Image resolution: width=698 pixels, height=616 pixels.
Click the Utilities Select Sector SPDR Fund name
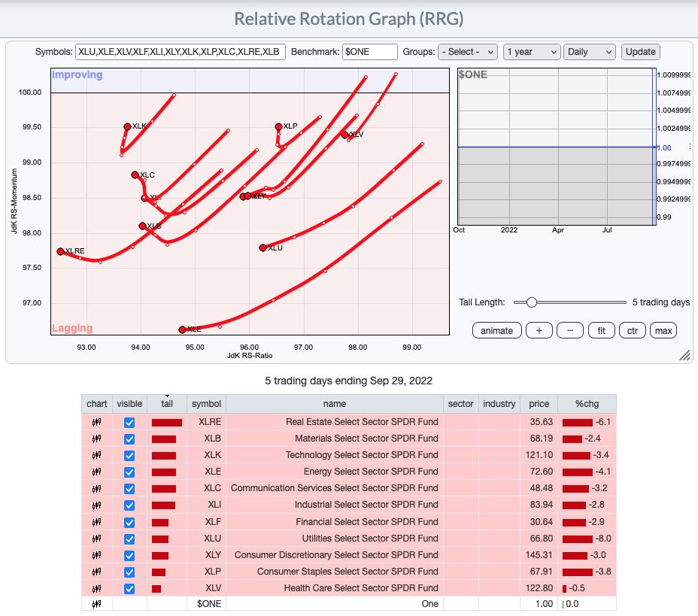pos(370,539)
